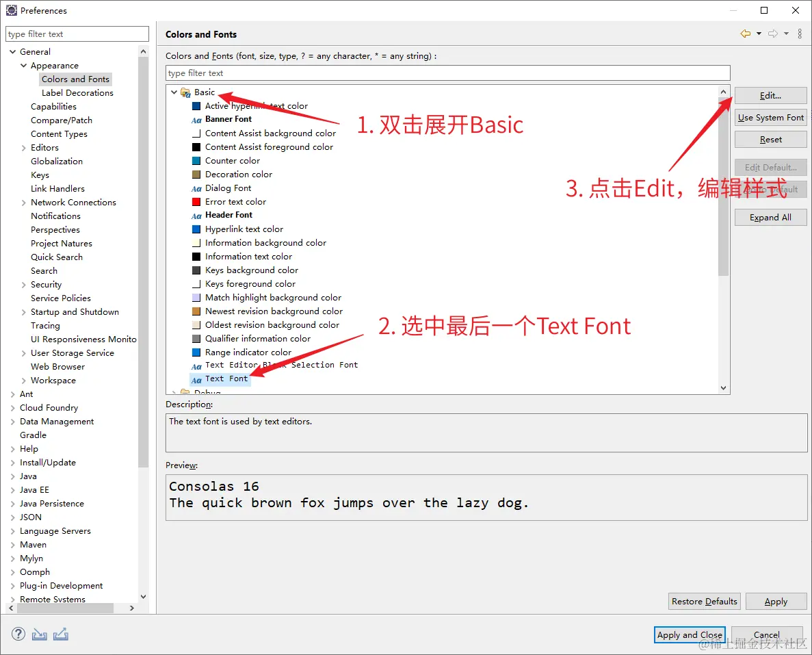Click Apply and Close button
Screen dimensions: 812x655
click(690, 634)
